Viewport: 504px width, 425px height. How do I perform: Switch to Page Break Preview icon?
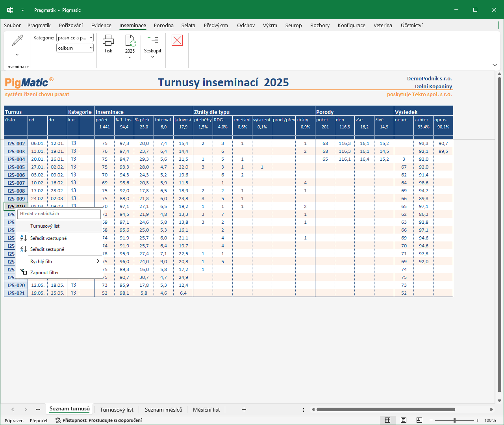[x=419, y=420]
